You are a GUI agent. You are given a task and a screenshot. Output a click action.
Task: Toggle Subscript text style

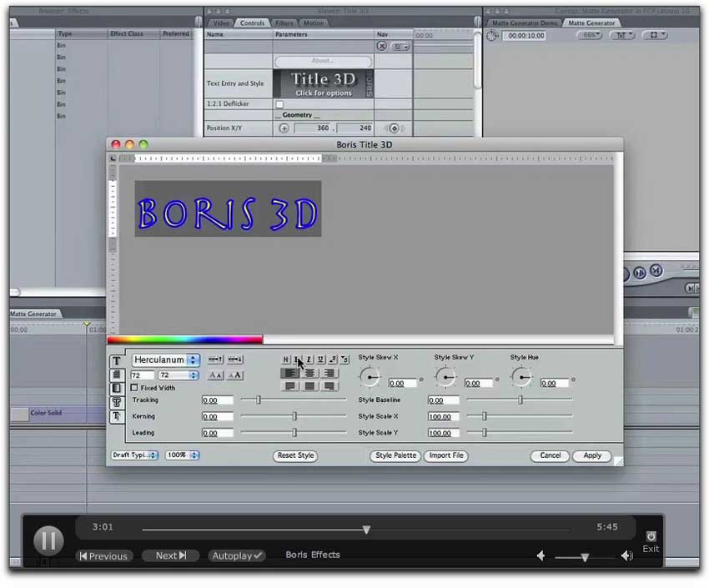[344, 359]
